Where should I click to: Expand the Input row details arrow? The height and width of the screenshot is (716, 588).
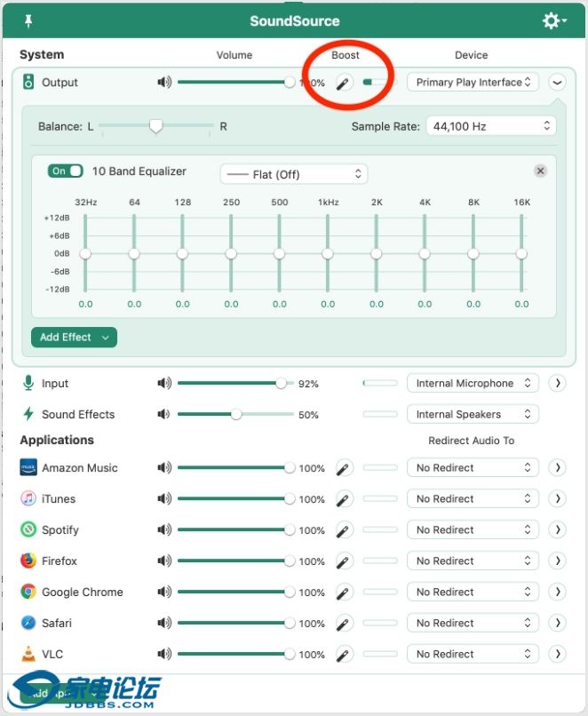tap(558, 383)
